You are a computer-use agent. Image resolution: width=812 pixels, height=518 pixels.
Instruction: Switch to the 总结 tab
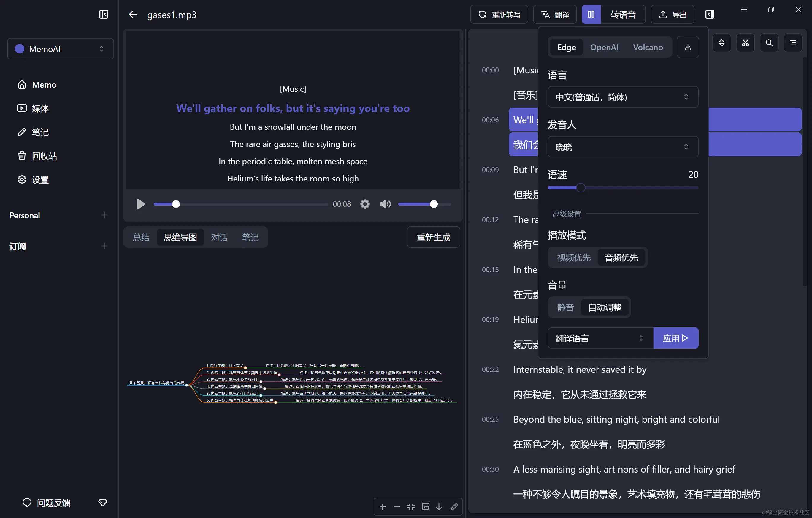[x=141, y=237]
